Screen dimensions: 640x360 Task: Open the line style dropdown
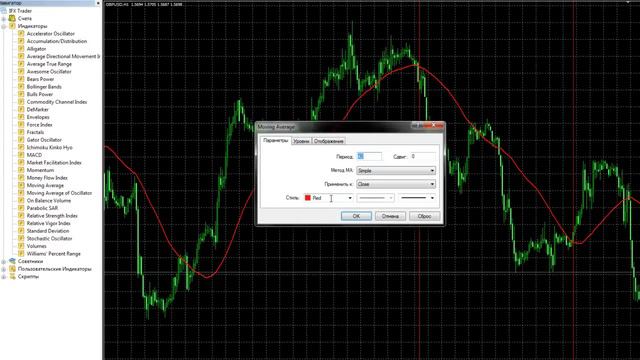376,198
